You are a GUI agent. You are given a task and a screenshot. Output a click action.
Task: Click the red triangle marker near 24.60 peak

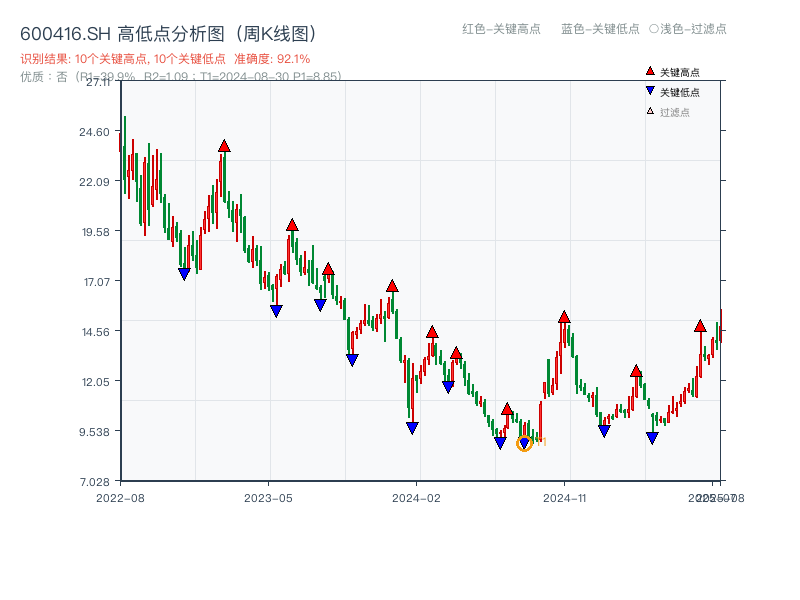pos(224,146)
